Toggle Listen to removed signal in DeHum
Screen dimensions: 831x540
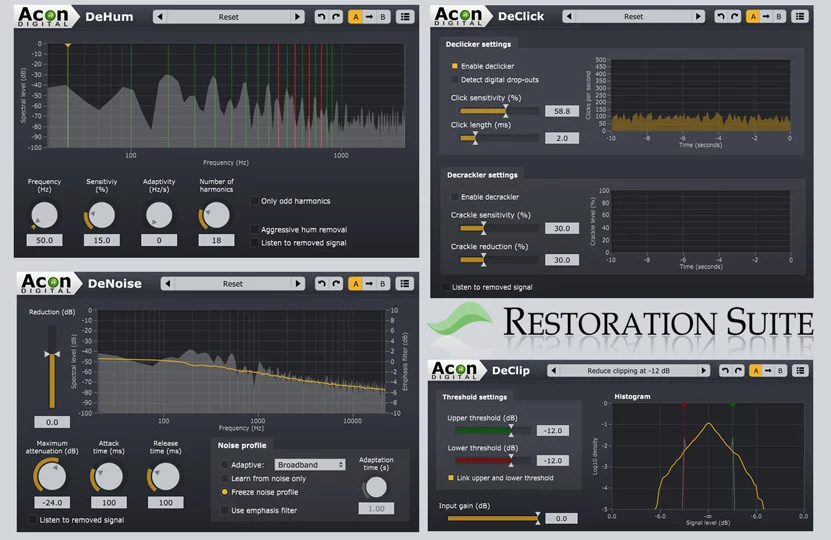(254, 243)
